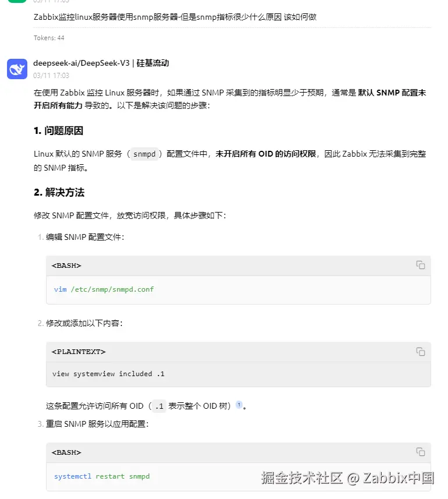Click the BASH label above systemctl command
This screenshot has width=448, height=499.
[66, 452]
